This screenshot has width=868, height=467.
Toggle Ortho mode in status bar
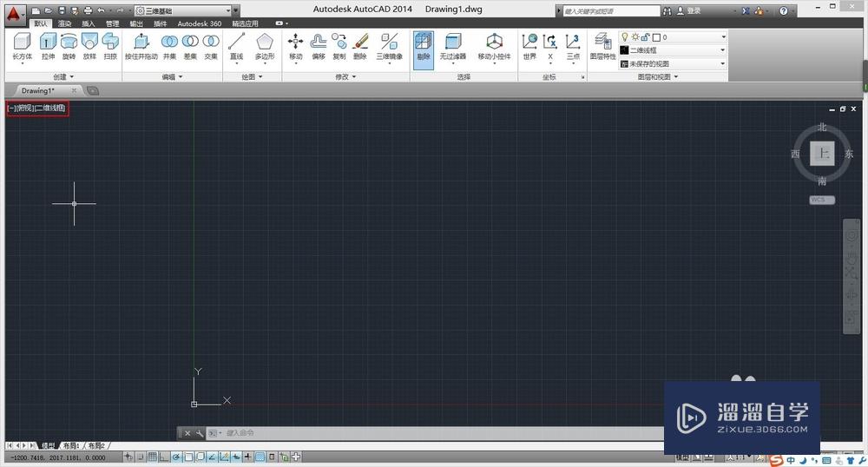tap(163, 457)
